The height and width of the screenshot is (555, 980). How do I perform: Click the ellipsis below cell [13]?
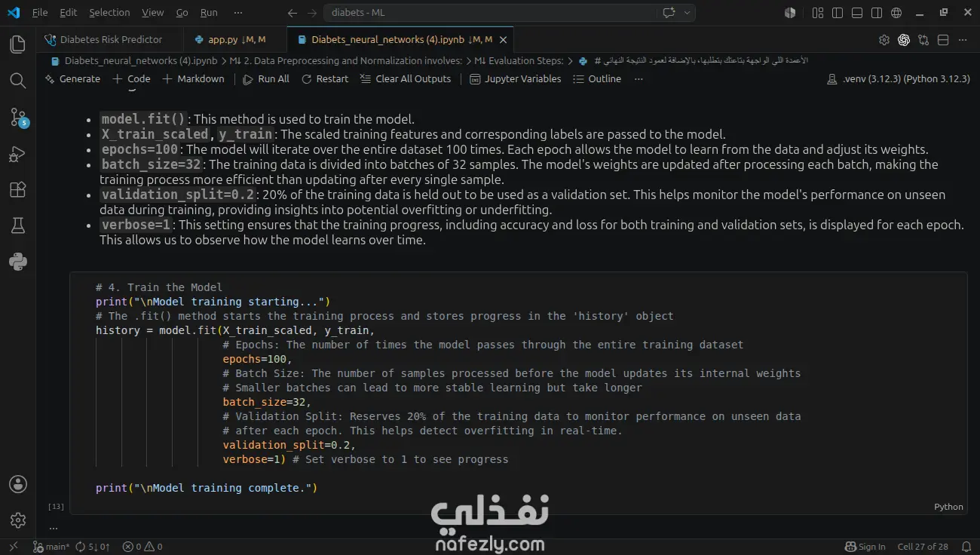click(54, 528)
